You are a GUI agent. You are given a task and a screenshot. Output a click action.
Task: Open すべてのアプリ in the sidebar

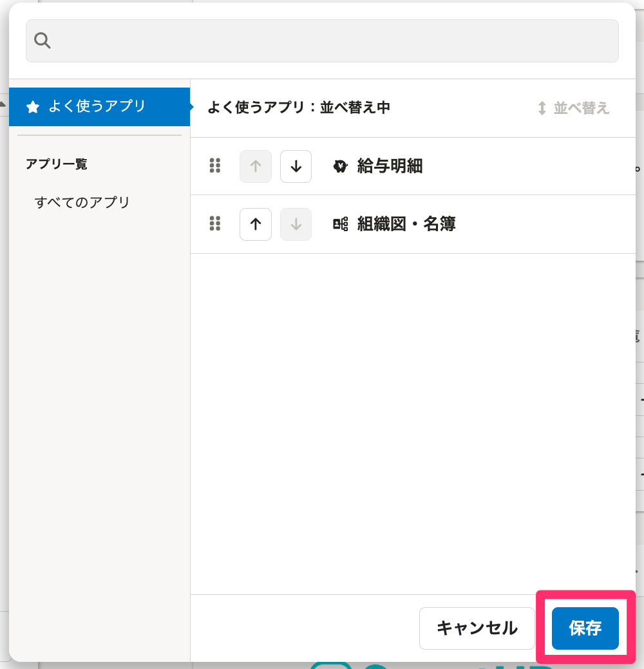tap(82, 202)
